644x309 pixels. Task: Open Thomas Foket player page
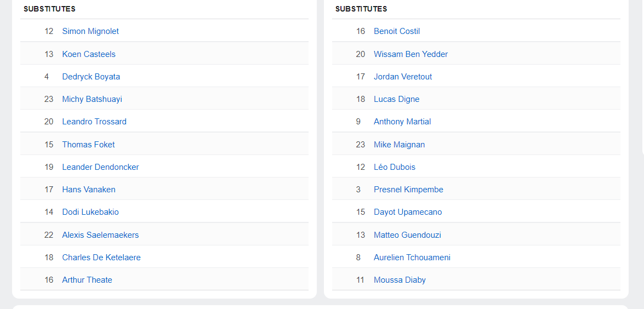click(x=88, y=145)
